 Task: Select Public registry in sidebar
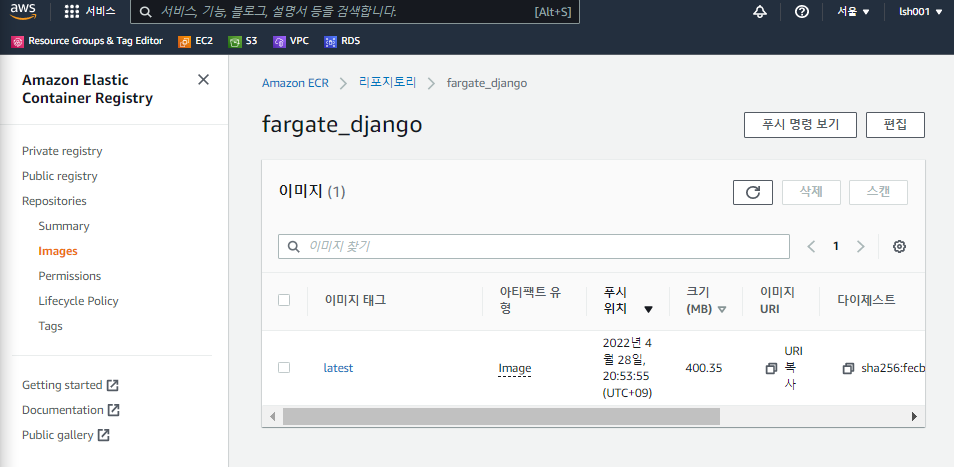coord(60,176)
